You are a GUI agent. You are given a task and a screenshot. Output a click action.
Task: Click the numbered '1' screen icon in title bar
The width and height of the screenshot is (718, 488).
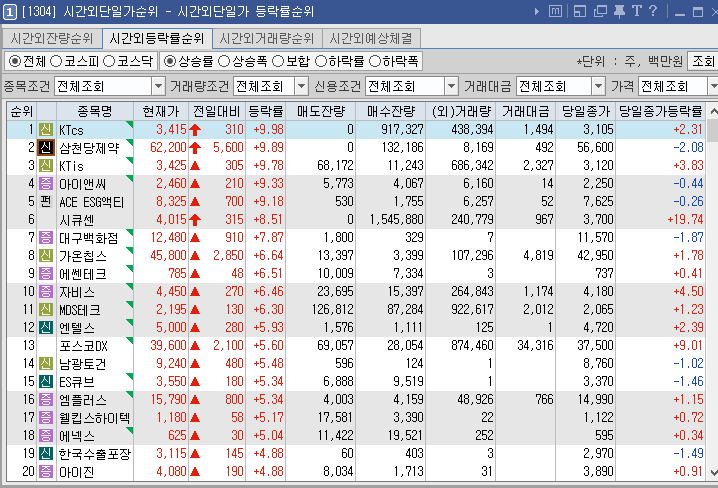pyautogui.click(x=10, y=11)
